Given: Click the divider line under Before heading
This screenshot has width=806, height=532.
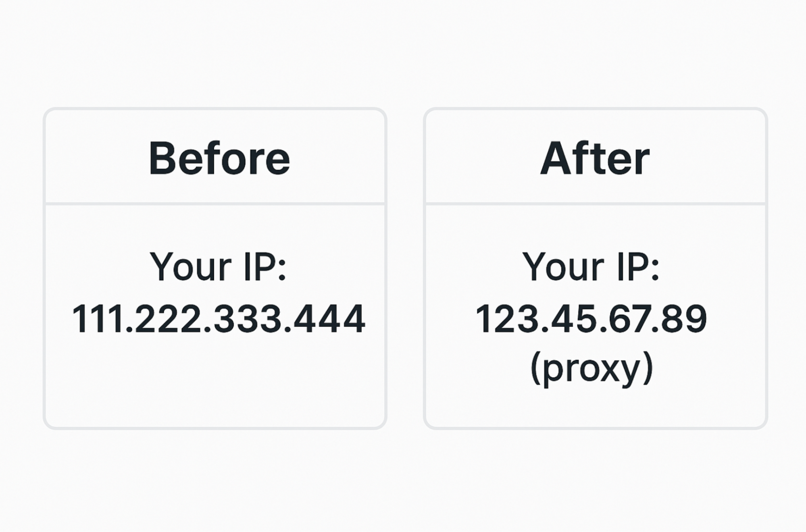Looking at the screenshot, I should click(x=215, y=204).
